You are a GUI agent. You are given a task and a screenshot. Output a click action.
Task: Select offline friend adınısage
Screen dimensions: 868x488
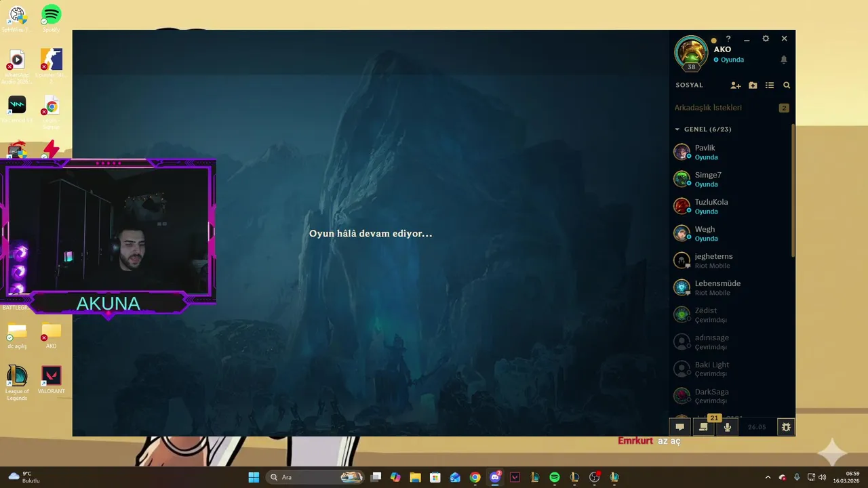click(x=730, y=342)
